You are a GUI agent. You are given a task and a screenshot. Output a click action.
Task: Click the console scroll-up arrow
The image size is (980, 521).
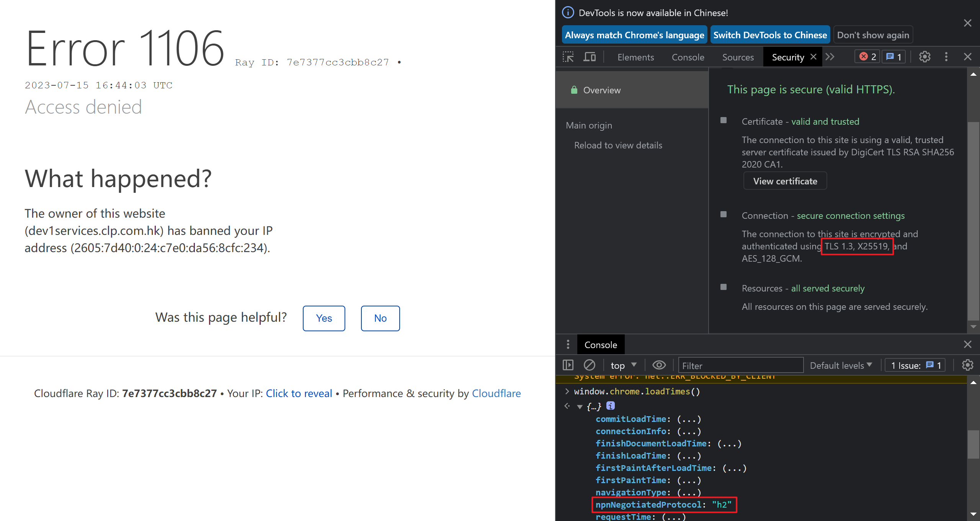click(x=973, y=383)
